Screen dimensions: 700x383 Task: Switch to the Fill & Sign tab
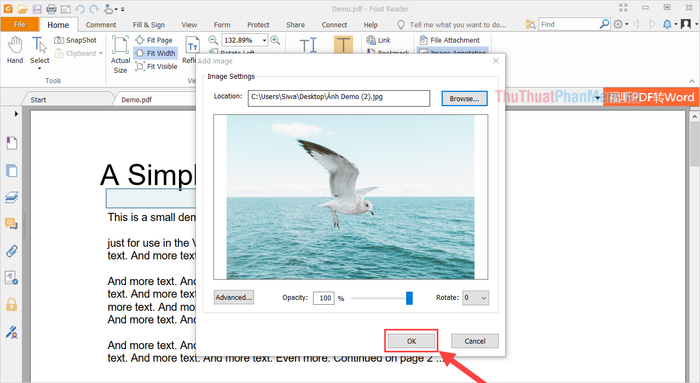(149, 25)
